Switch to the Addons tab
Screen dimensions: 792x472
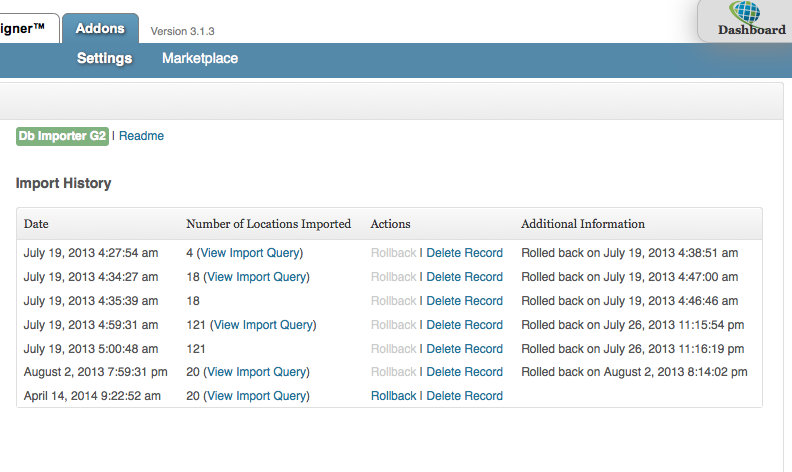pos(100,29)
